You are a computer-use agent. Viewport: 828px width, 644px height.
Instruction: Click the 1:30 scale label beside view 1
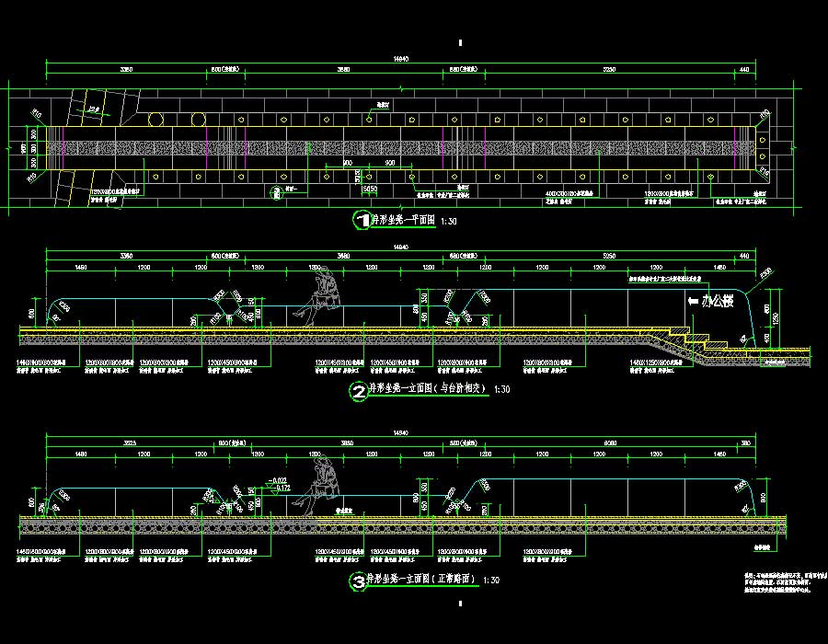click(x=450, y=222)
